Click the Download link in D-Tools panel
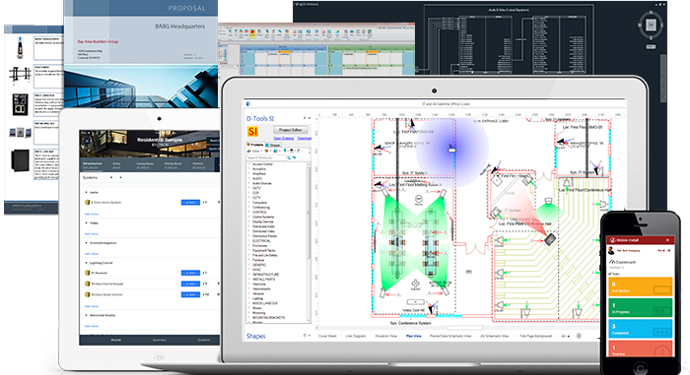This screenshot has height=375, width=690. 304,138
